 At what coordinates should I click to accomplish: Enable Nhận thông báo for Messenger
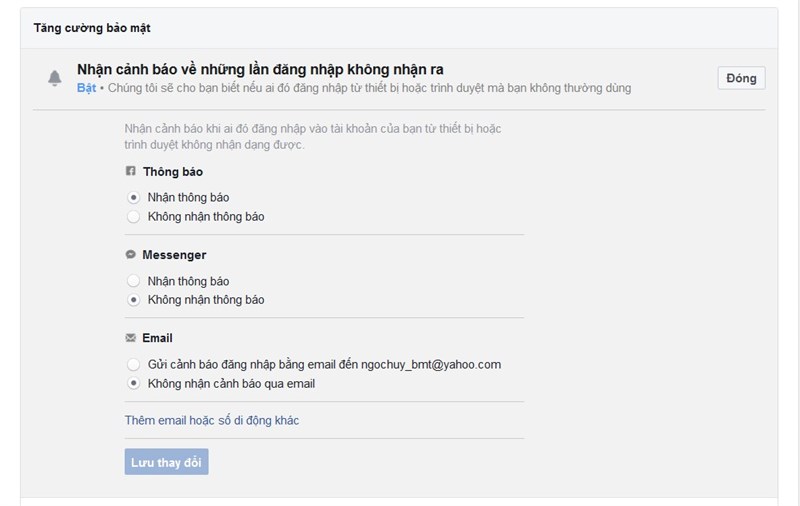click(x=134, y=281)
